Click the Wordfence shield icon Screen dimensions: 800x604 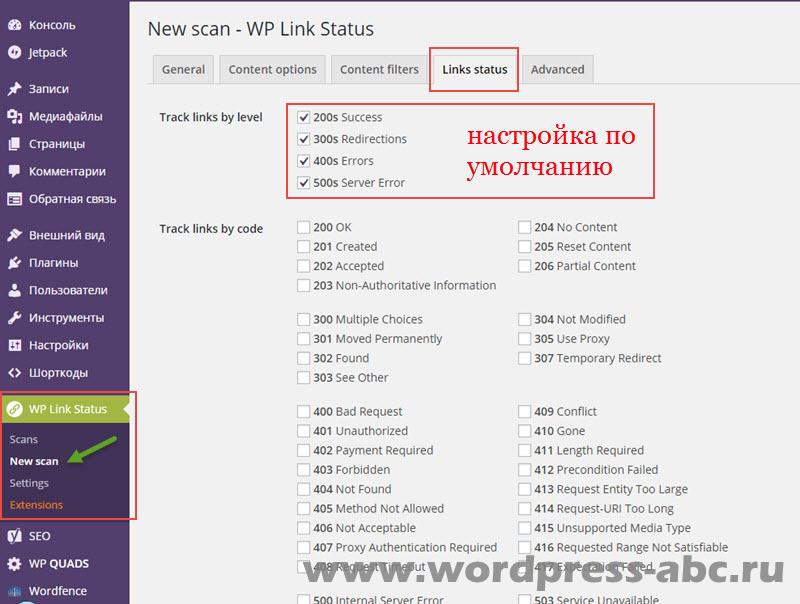[15, 591]
